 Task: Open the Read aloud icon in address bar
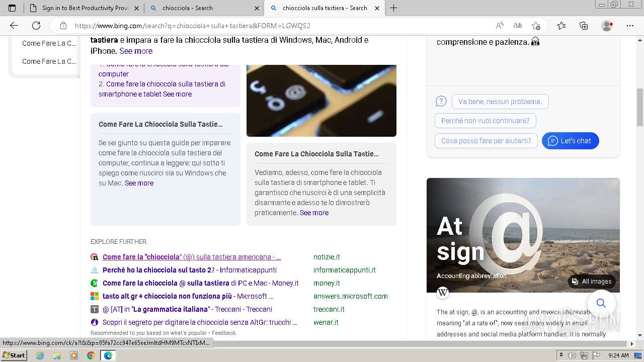(500, 26)
